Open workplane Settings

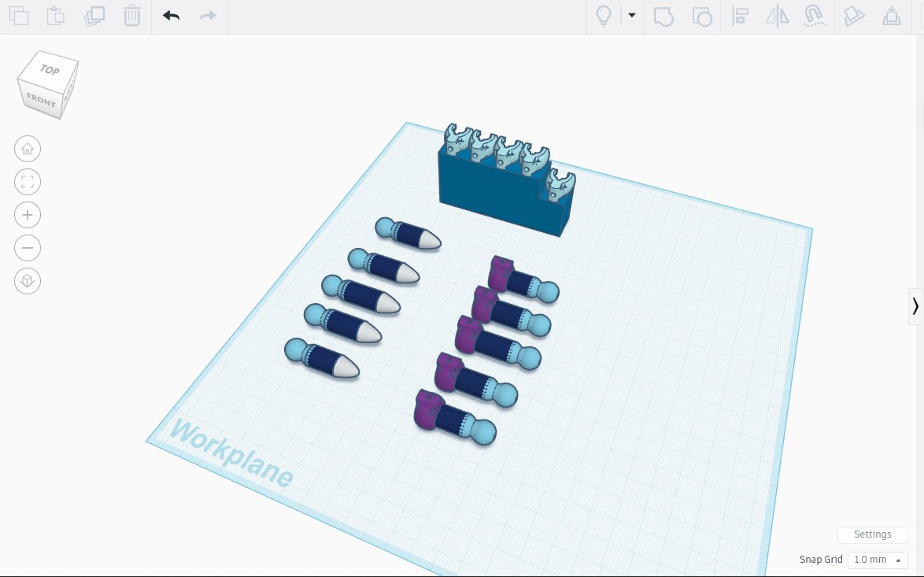pyautogui.click(x=872, y=534)
